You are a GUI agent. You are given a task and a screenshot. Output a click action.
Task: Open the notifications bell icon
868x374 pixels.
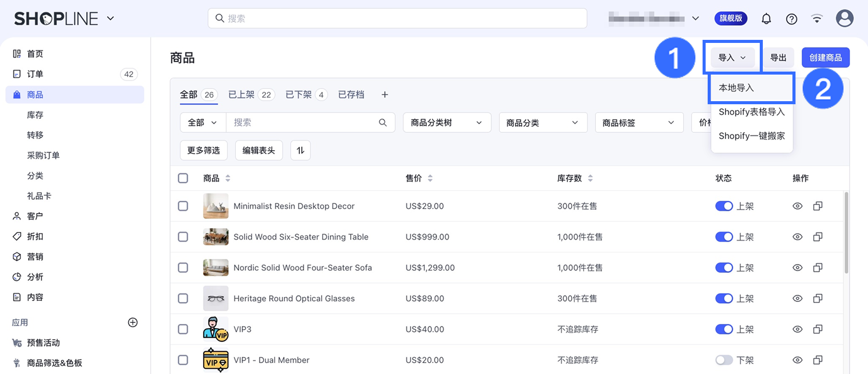click(766, 19)
